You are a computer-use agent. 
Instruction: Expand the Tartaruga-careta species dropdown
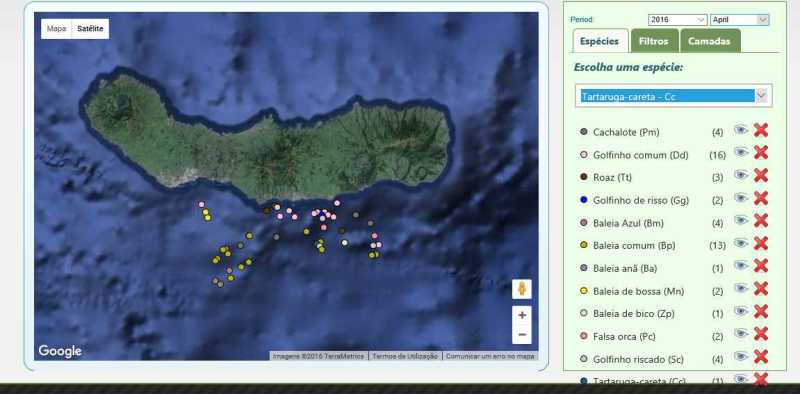[673, 96]
